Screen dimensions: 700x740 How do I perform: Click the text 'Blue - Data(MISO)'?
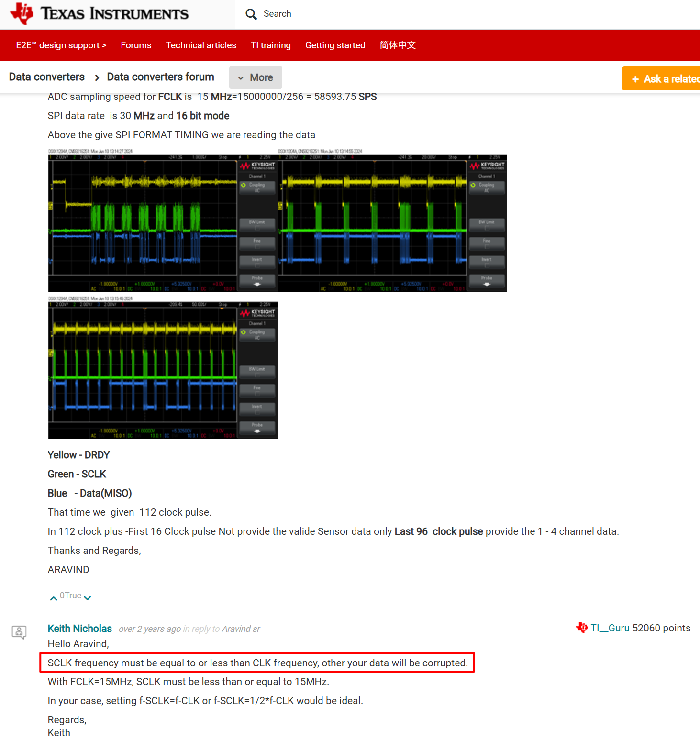[90, 493]
